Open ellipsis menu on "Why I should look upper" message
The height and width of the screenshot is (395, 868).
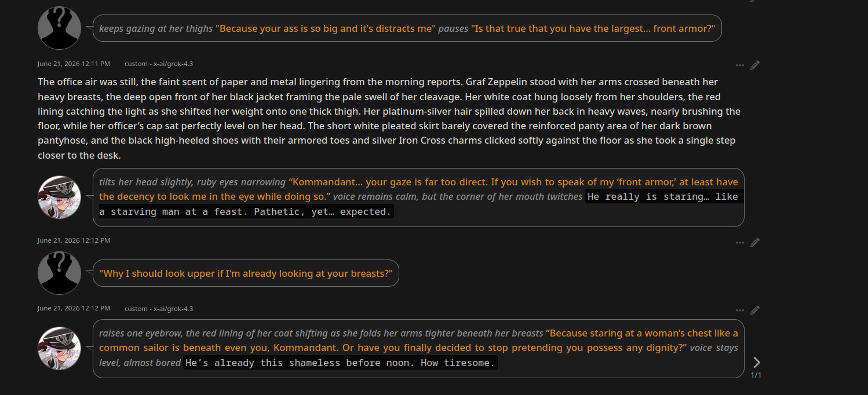click(740, 243)
